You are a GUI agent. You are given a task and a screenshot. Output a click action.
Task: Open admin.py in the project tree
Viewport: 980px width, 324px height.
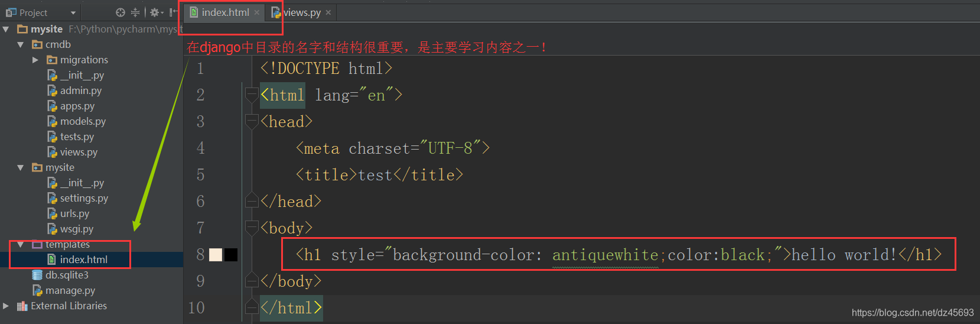81,90
